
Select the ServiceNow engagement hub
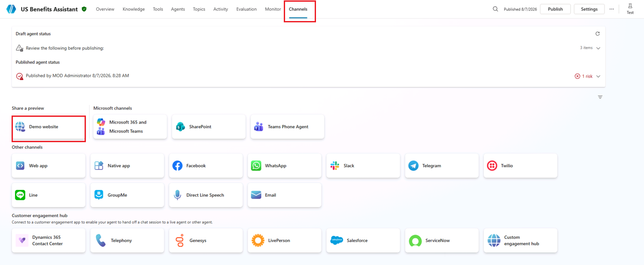coord(442,241)
